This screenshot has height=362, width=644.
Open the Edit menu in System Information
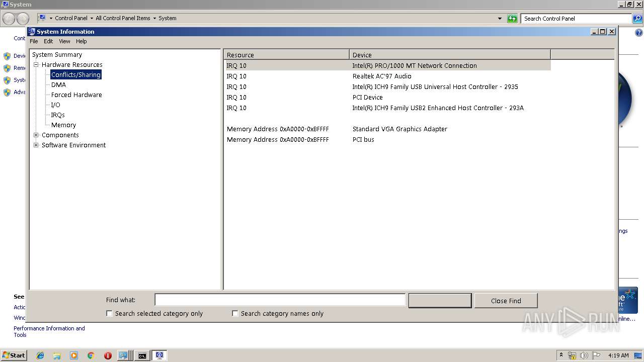point(48,41)
